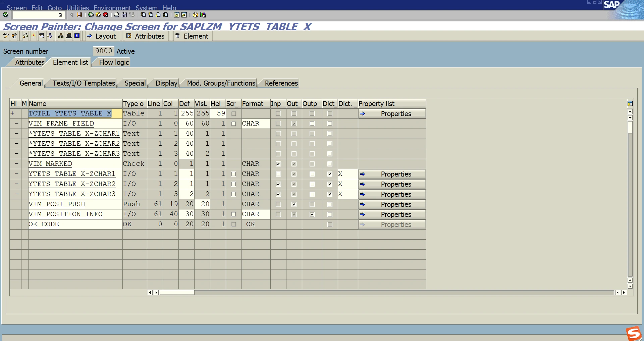Click the Display object list hierarchy icon
This screenshot has height=341, width=644.
click(x=61, y=36)
